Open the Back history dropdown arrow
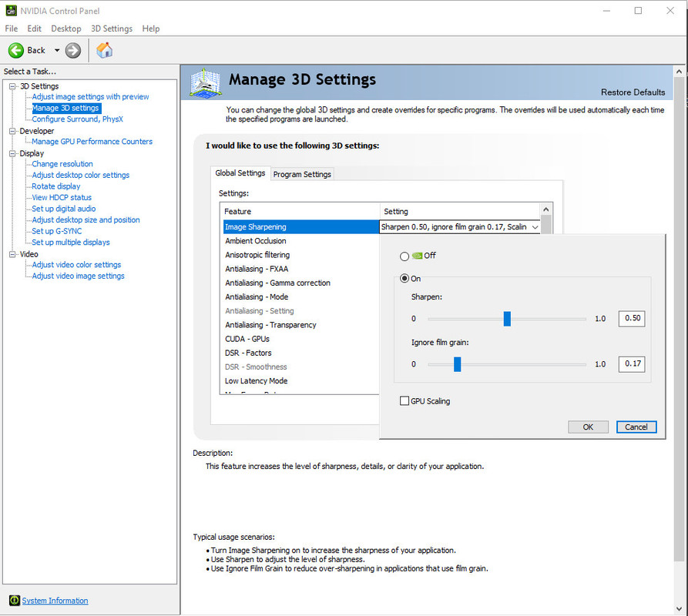This screenshot has width=688, height=616. [56, 50]
